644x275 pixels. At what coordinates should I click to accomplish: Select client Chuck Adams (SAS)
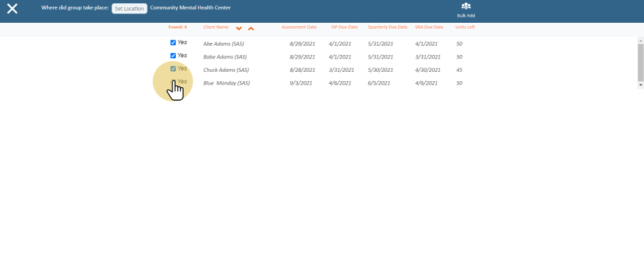[x=225, y=70]
